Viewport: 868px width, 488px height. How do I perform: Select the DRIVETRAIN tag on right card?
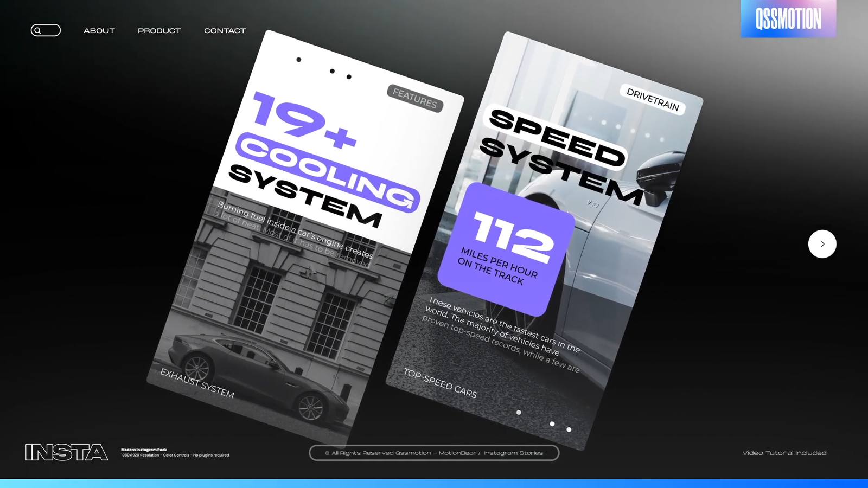653,99
